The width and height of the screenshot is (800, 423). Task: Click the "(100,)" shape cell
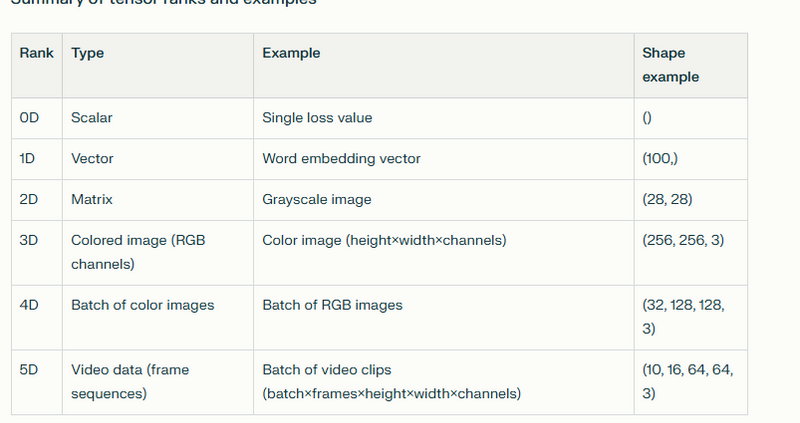(663, 158)
